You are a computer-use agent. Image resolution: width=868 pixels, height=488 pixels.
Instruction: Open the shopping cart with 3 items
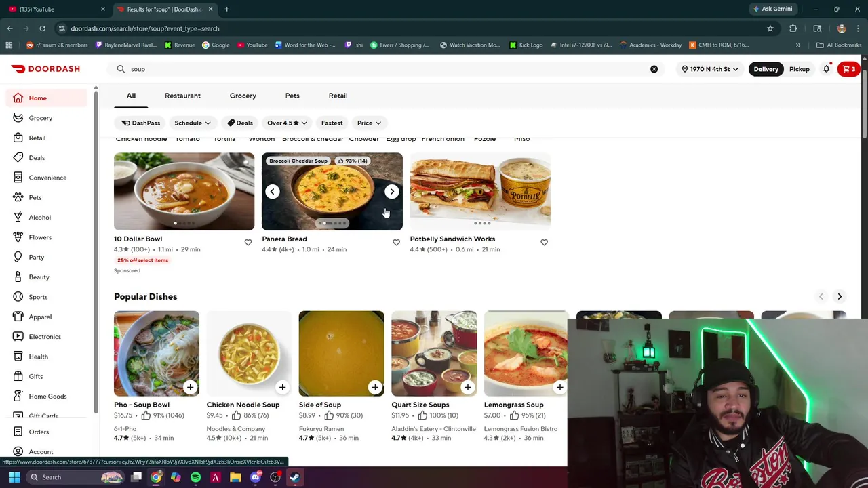coord(849,69)
